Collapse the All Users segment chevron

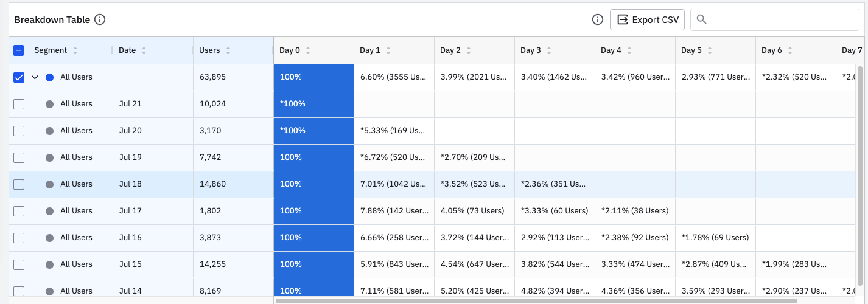35,77
